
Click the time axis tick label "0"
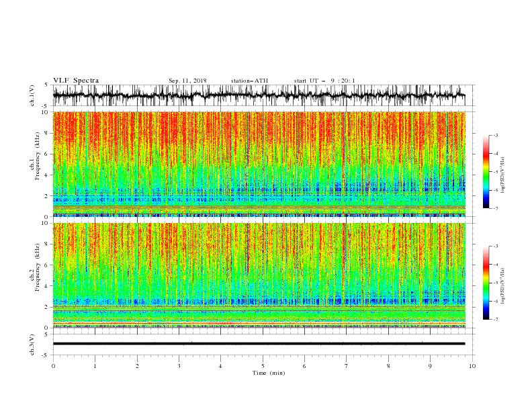click(x=53, y=366)
